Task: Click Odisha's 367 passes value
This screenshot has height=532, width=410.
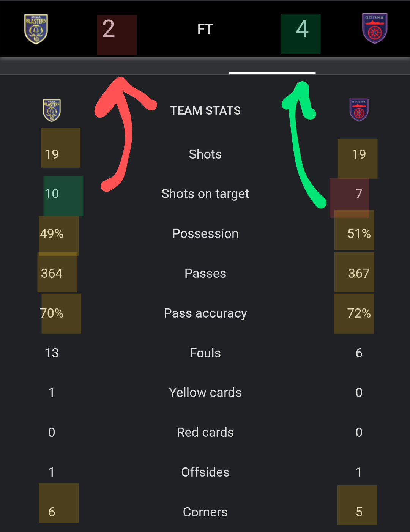Action: point(359,273)
